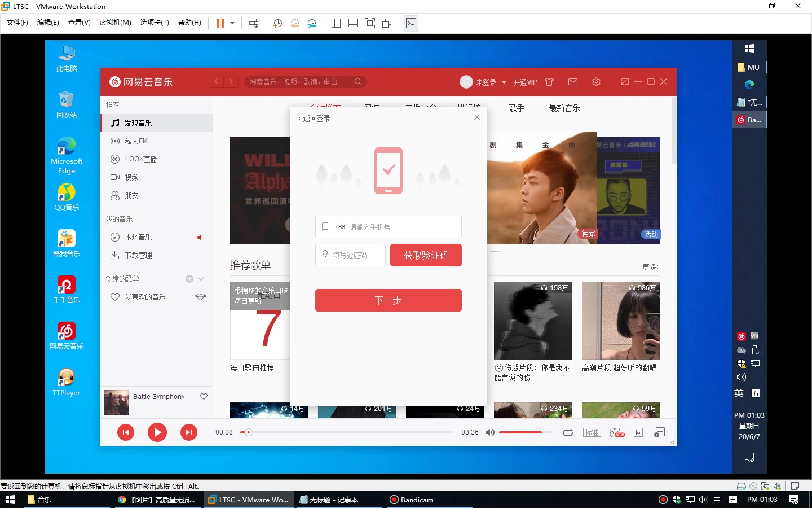Click the 填写验证码 verification code field

pyautogui.click(x=350, y=255)
